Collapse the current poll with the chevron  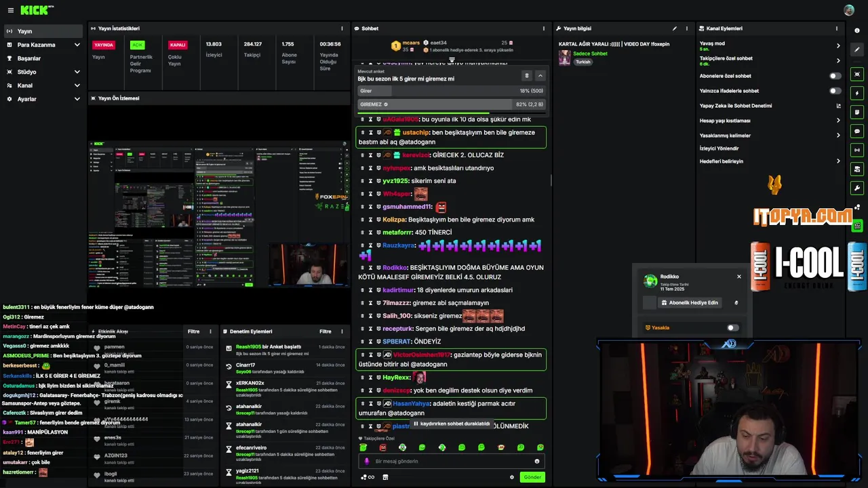pos(540,75)
